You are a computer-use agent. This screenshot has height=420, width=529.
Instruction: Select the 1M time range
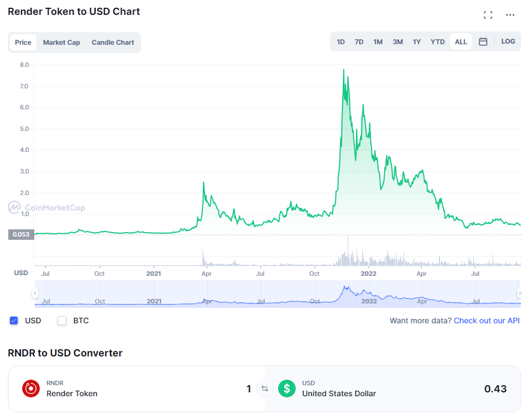(x=378, y=42)
